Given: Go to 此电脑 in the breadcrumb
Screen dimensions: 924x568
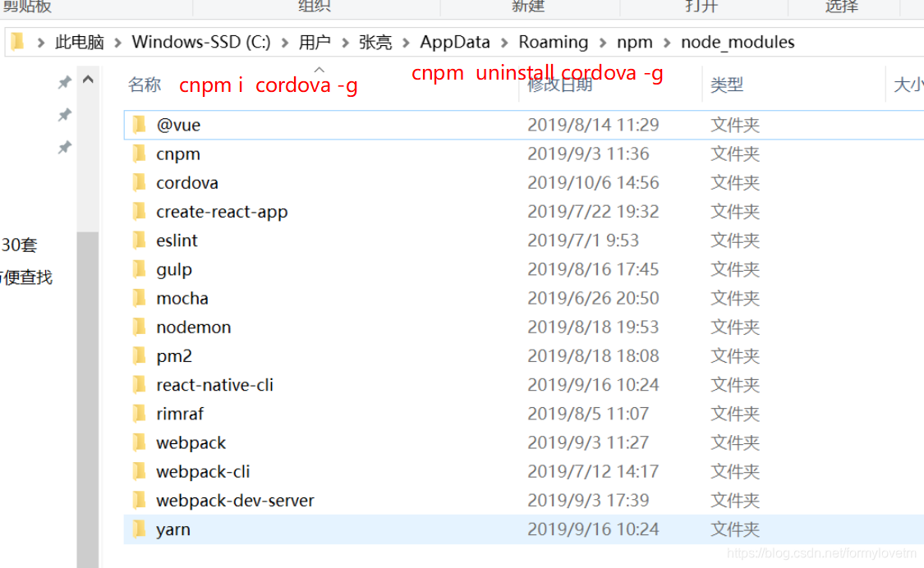Looking at the screenshot, I should (x=80, y=43).
